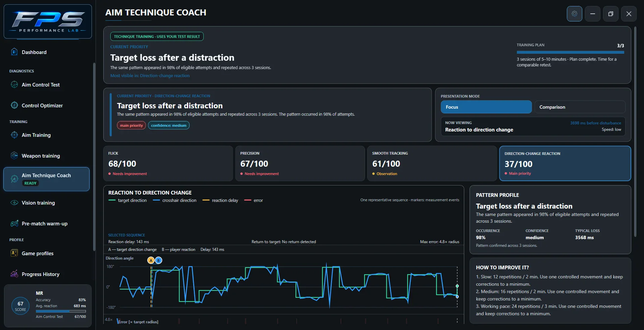
Task: Click the Progress History chart icon
Action: click(14, 274)
